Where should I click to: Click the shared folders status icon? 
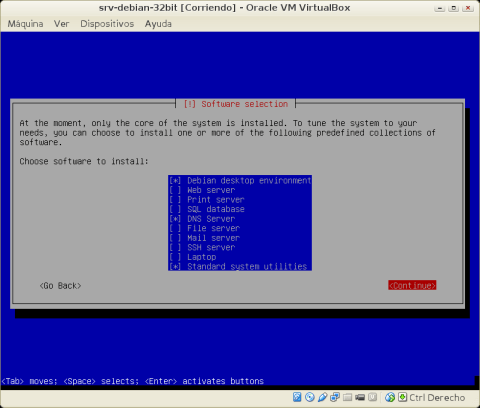347,397
